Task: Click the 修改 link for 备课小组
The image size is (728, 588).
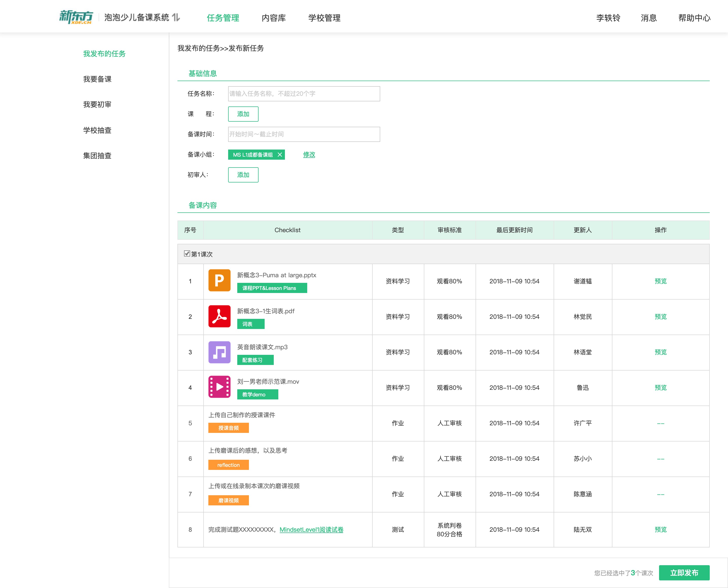Action: tap(309, 154)
